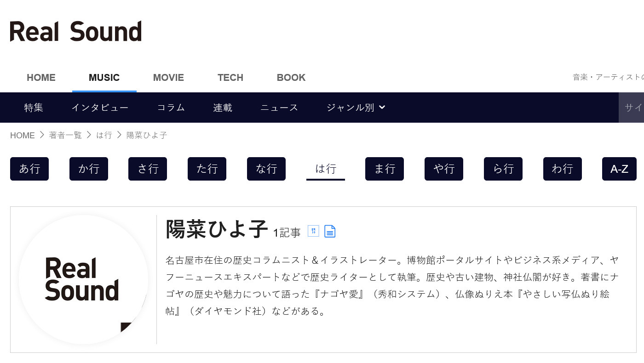Open the インタビュー menu item
Image resolution: width=644 pixels, height=363 pixels.
100,108
